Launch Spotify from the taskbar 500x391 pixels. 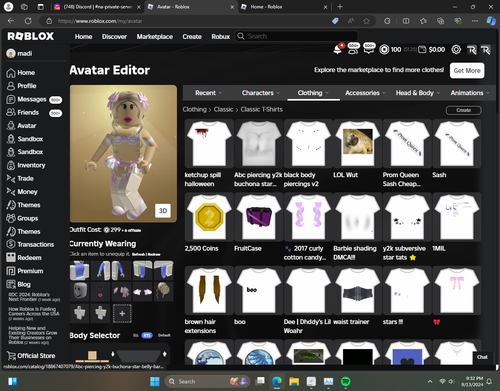(346, 381)
